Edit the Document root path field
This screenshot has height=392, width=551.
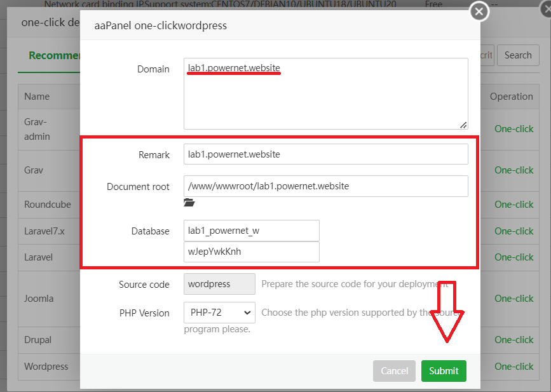325,186
